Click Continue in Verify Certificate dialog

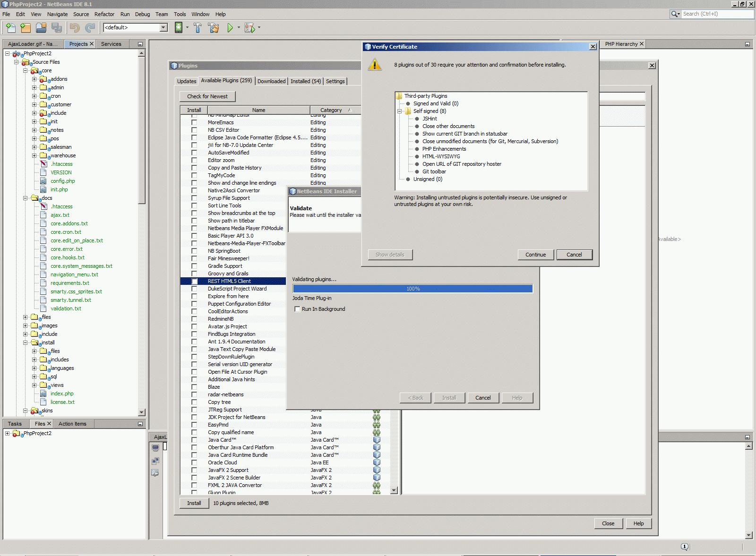535,255
